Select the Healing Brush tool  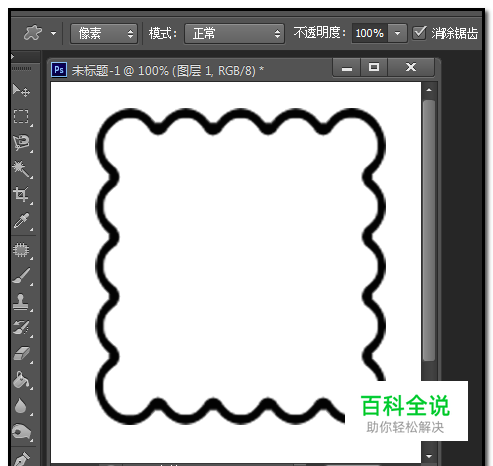point(21,250)
